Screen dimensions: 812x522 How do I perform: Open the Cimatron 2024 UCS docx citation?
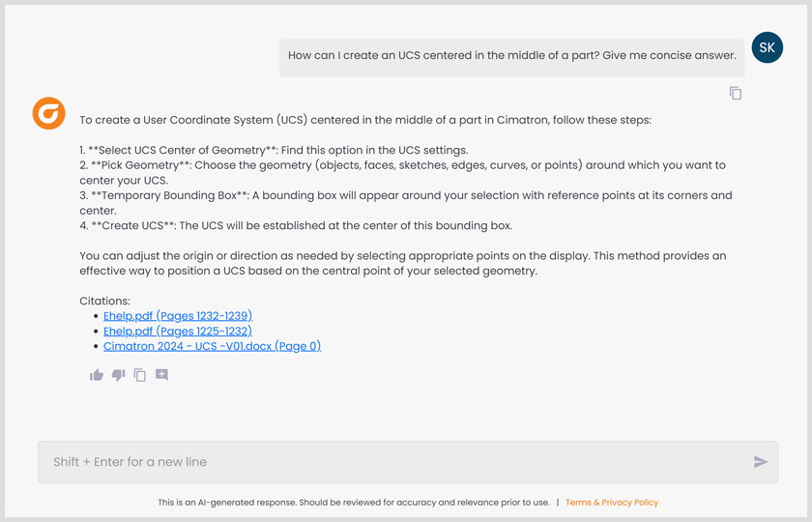pyautogui.click(x=212, y=346)
